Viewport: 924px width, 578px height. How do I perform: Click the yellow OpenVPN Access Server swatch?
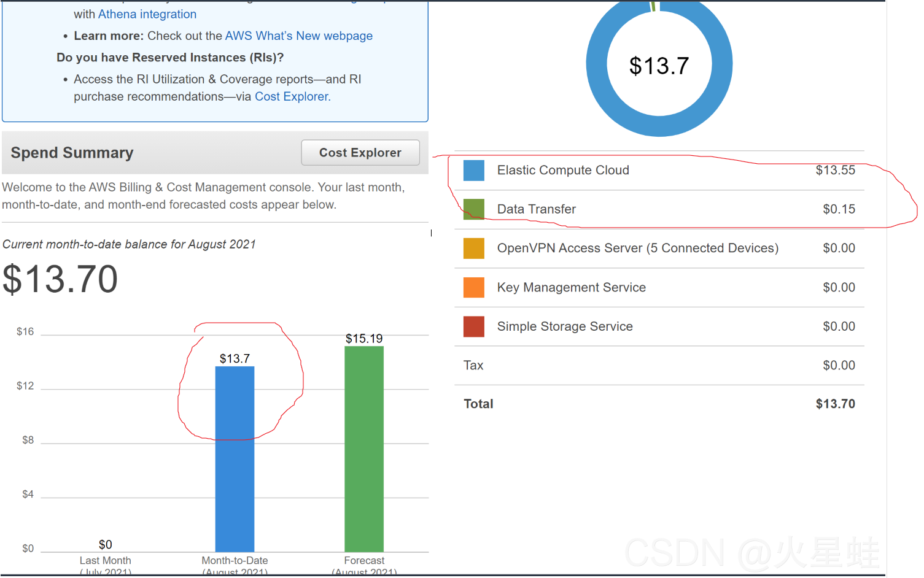tap(474, 249)
